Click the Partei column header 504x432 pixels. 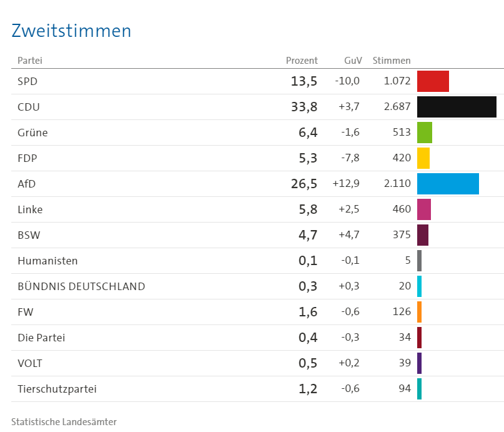tap(29, 61)
